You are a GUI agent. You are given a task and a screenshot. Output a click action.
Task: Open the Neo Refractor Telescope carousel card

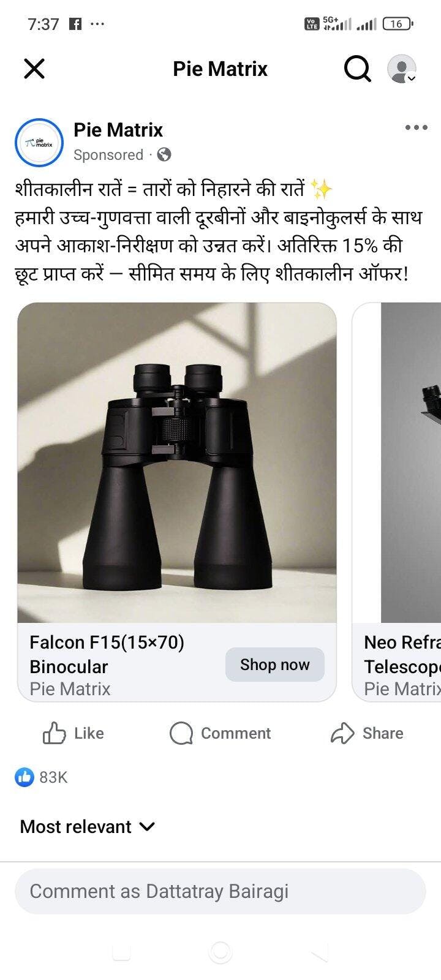point(397,502)
